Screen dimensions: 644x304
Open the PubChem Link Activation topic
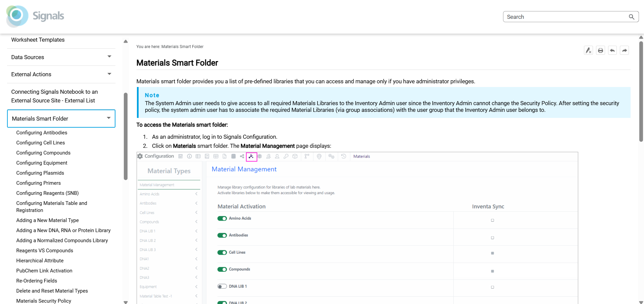click(44, 271)
